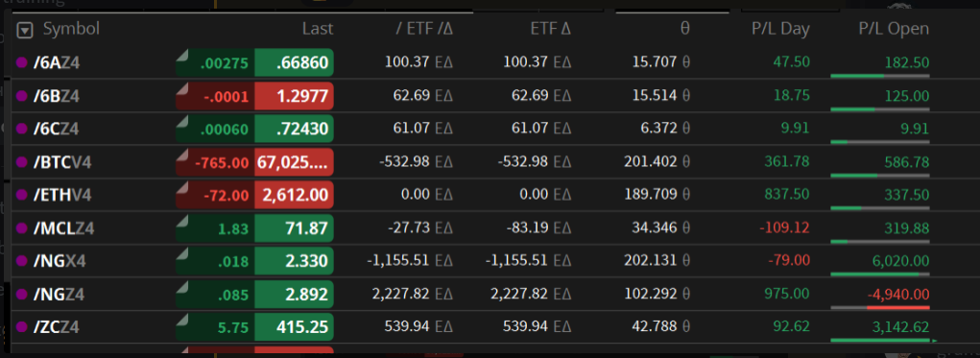Click the purple dot next to /NGX4
The width and height of the screenshot is (980, 358).
pos(21,261)
